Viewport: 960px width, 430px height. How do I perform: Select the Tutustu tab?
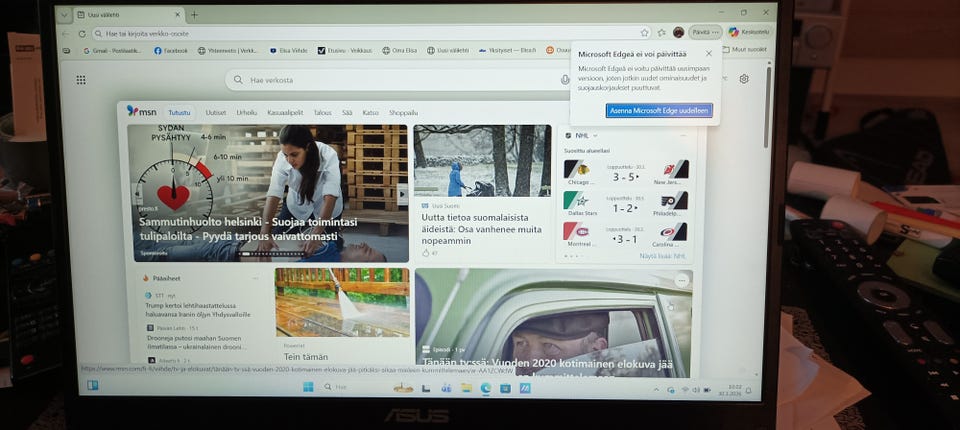click(x=179, y=113)
